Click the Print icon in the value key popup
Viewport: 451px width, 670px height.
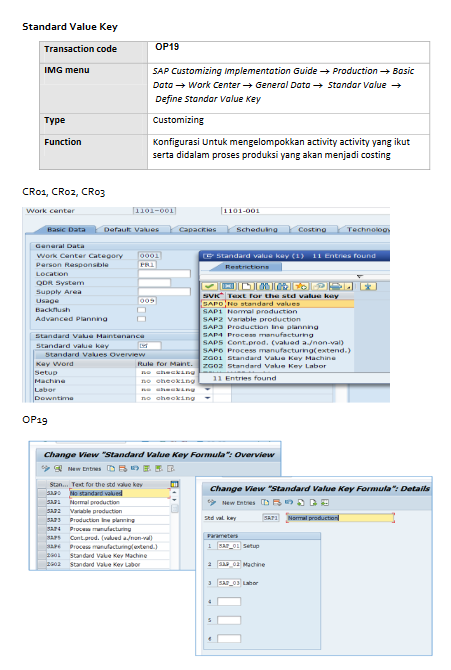pos(336,286)
